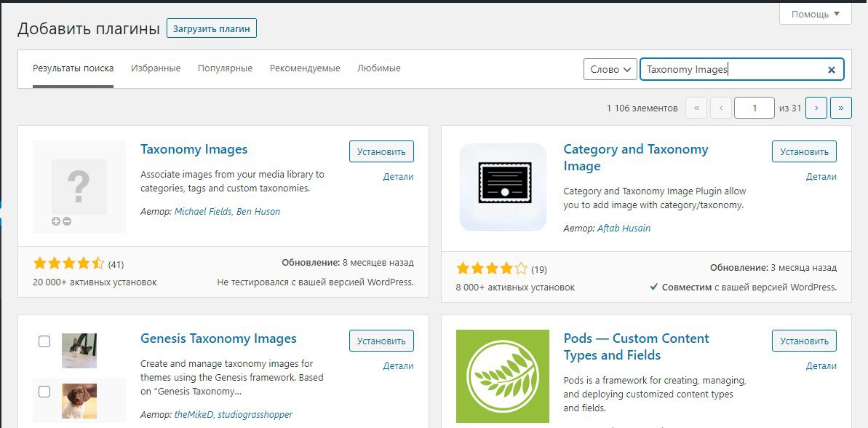Select 8 000+ активных установок text
The image size is (868, 428).
tap(515, 288)
